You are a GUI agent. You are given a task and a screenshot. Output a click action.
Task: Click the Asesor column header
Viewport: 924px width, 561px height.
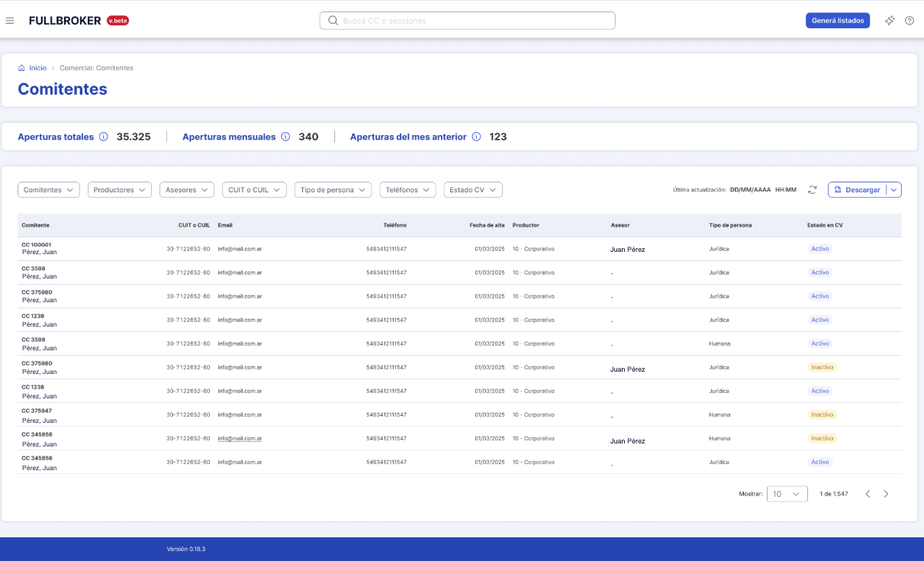(620, 225)
